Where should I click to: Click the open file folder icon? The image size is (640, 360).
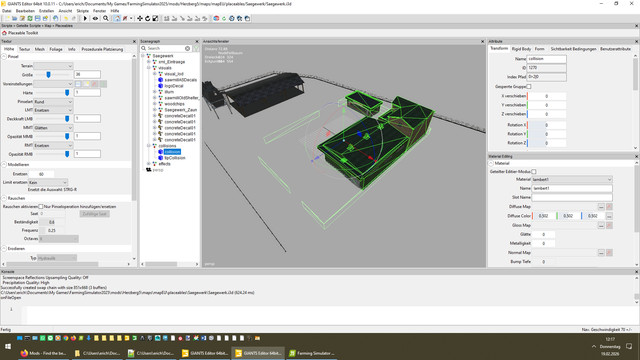pyautogui.click(x=15, y=18)
